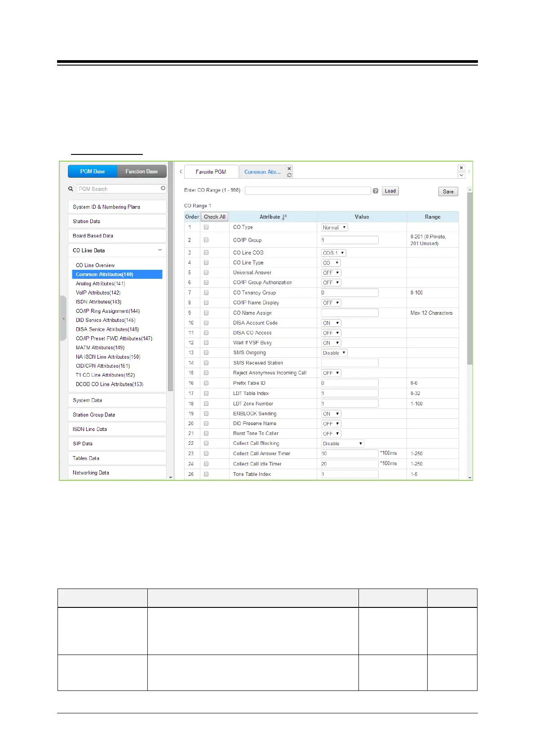Close all tabs with the top-right x icon

[x=461, y=168]
